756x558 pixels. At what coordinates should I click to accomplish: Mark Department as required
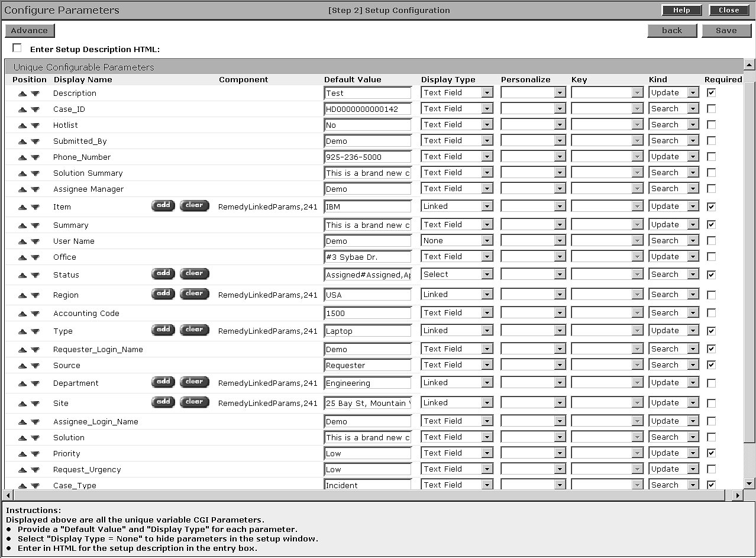[x=711, y=383]
